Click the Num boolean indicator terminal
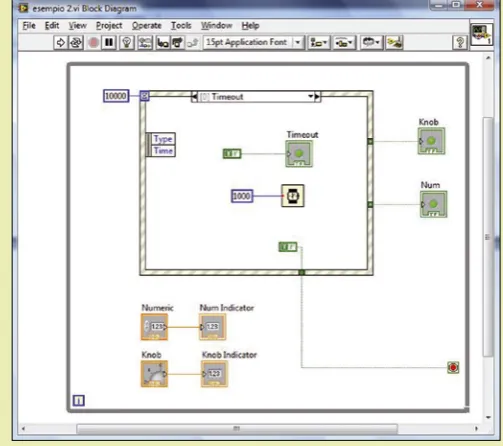Viewport: 503px width, 446px height. point(433,204)
